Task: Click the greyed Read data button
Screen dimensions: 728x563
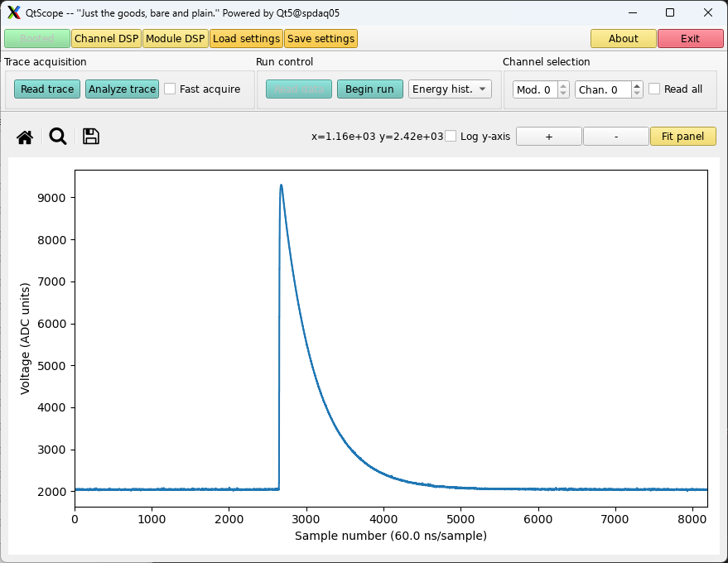Action: coord(299,89)
